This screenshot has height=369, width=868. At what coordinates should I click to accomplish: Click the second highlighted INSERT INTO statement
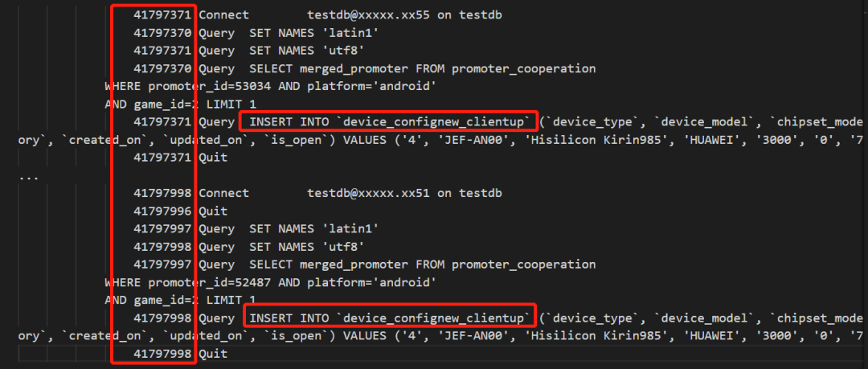(390, 318)
